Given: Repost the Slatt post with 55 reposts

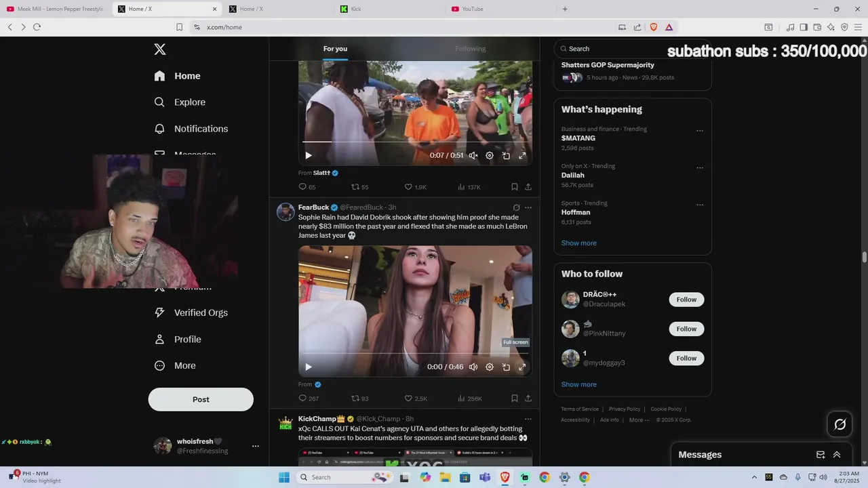Looking at the screenshot, I should [359, 187].
